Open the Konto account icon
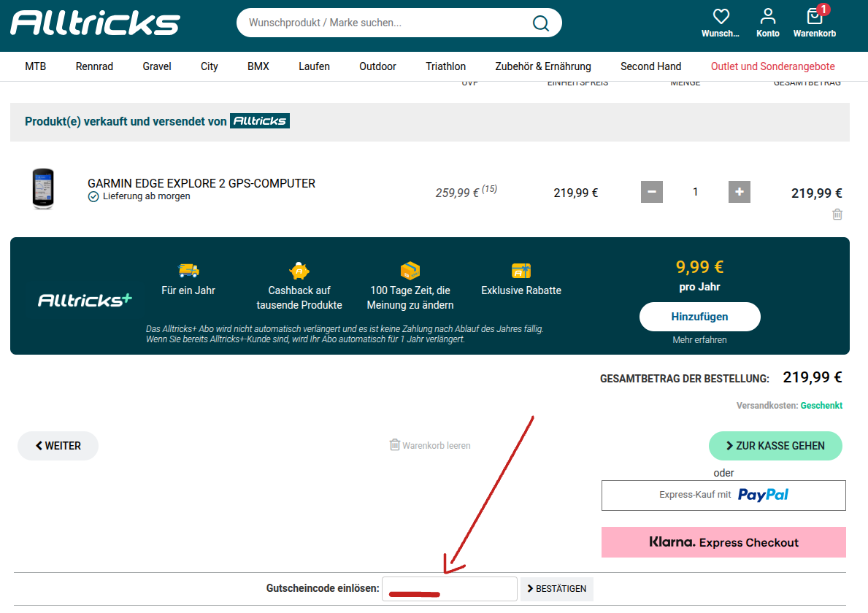Screen dimensions: 868x613 point(767,17)
